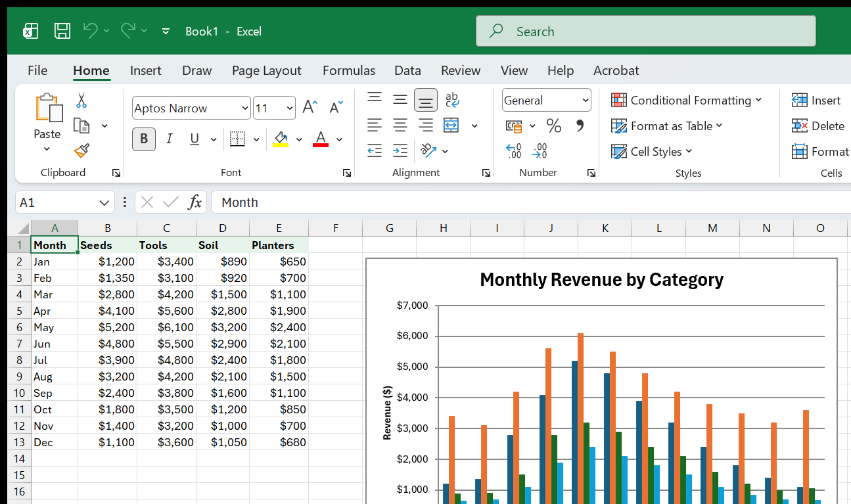Click the formula bar showing Month
This screenshot has width=851, height=504.
pos(531,202)
